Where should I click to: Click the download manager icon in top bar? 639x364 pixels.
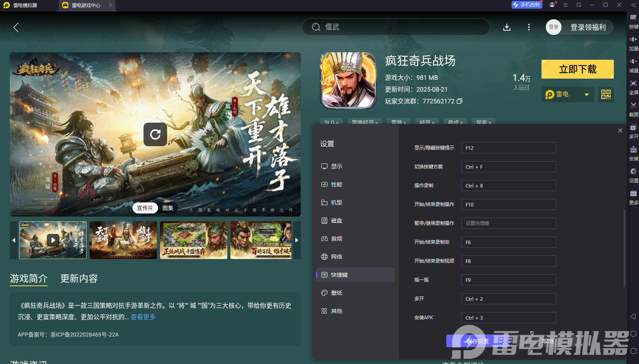[507, 27]
